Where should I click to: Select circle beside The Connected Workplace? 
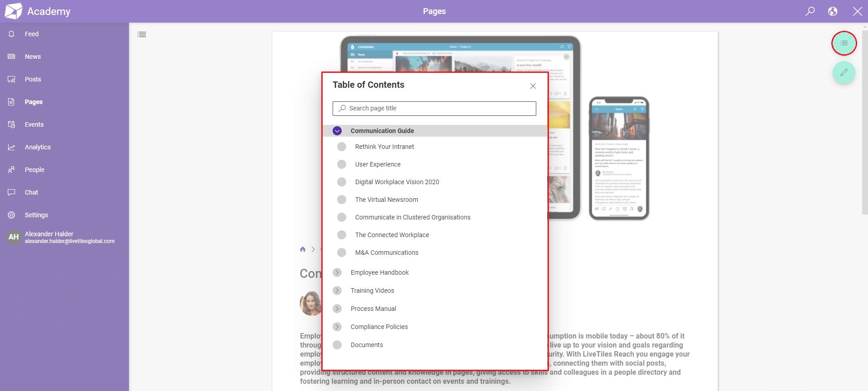pyautogui.click(x=342, y=235)
